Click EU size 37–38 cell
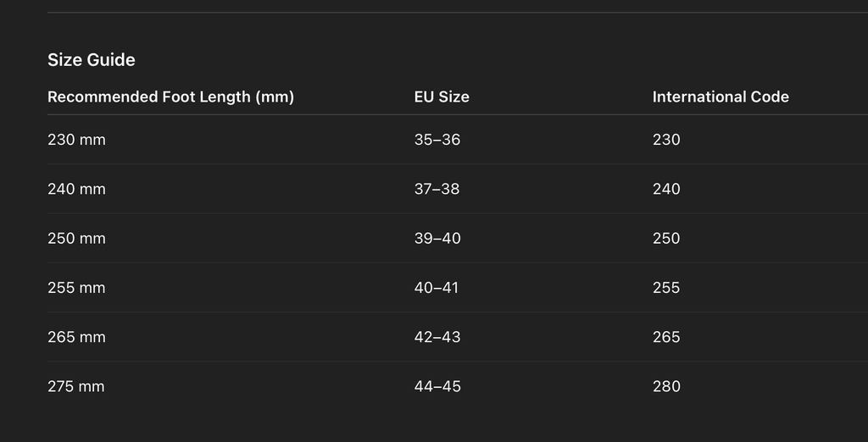The width and height of the screenshot is (868, 442). click(x=437, y=189)
